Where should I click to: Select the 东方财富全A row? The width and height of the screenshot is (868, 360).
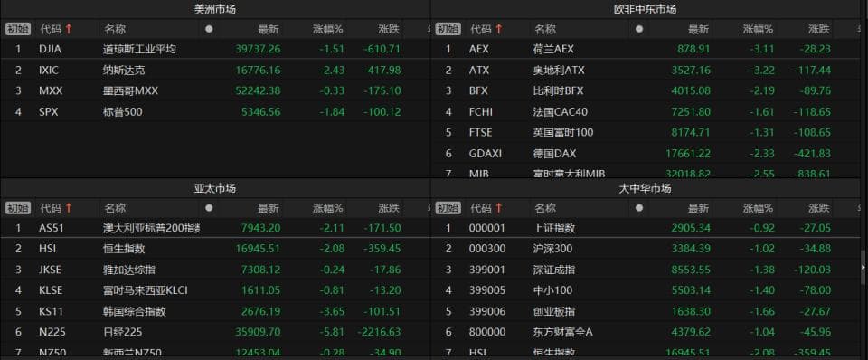tap(645, 332)
